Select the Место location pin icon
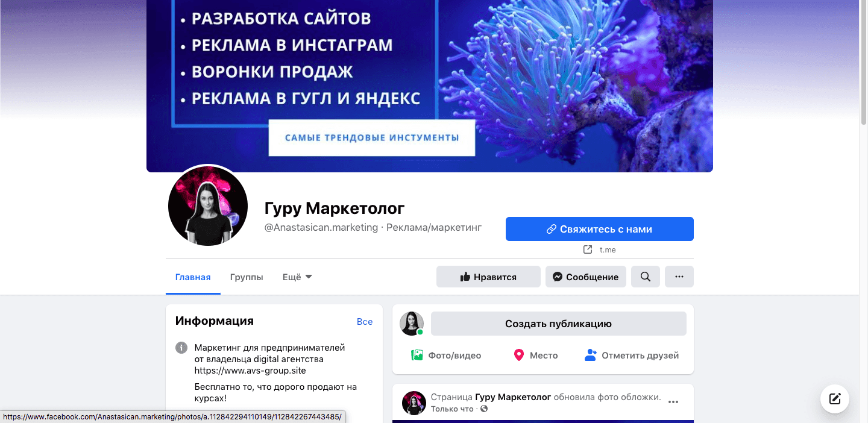 tap(518, 355)
